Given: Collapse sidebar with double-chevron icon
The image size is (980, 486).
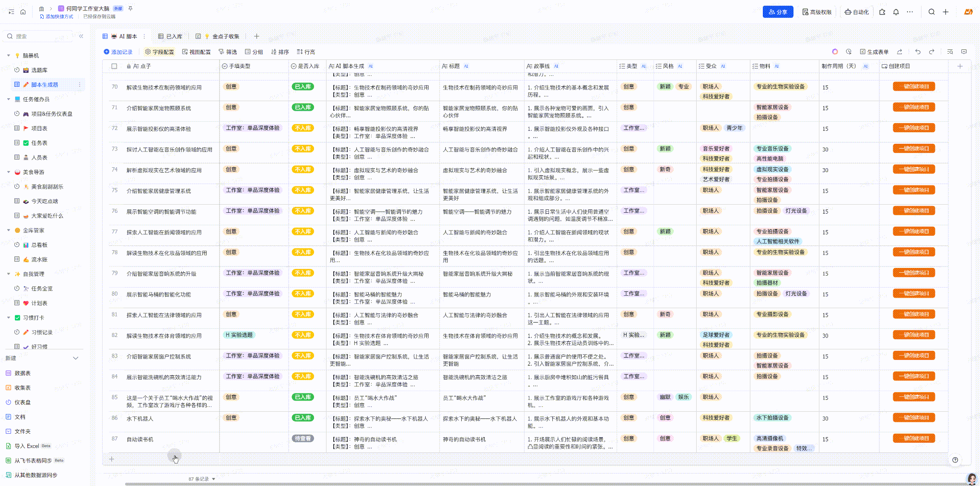Looking at the screenshot, I should click(x=81, y=36).
